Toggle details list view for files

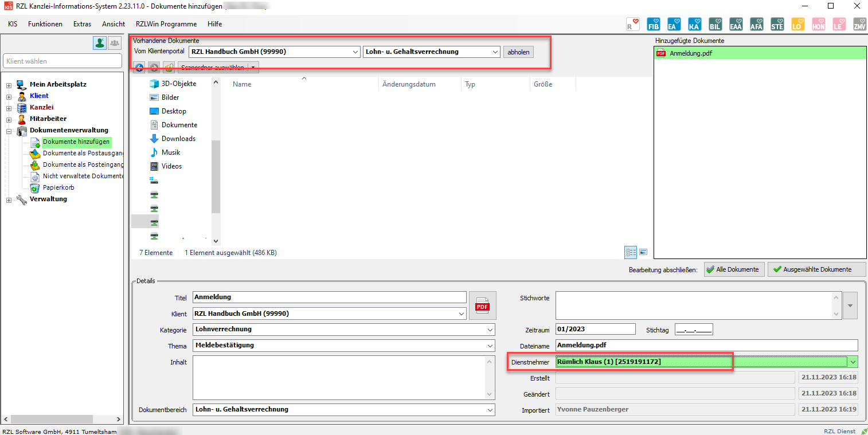click(631, 252)
